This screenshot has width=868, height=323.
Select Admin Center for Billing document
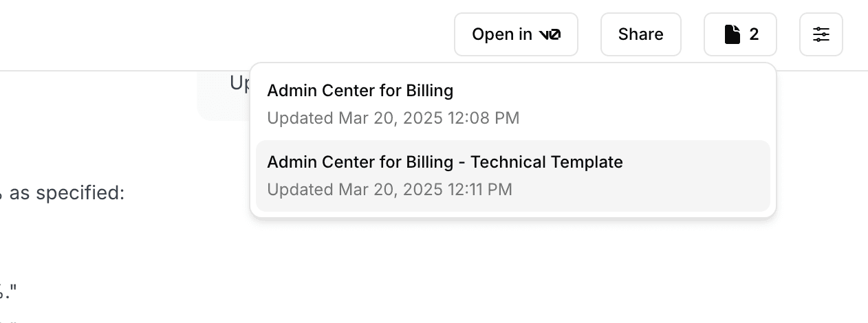[360, 91]
